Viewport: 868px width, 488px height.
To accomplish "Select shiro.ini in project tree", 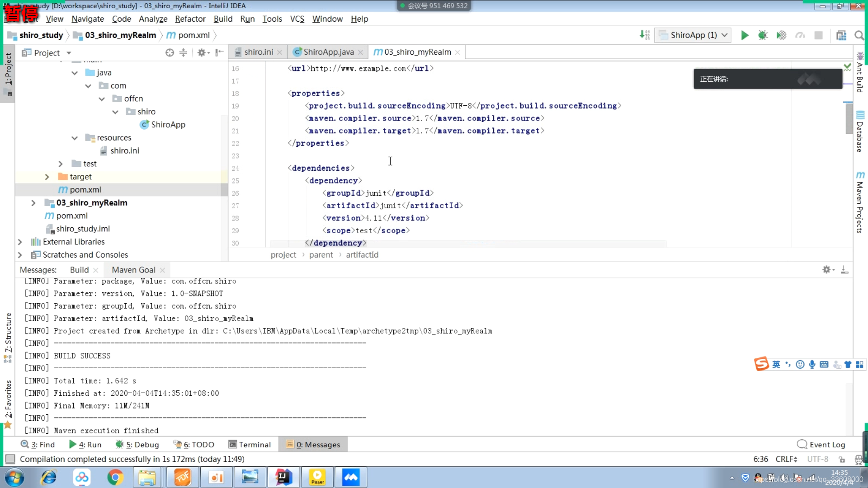I will click(x=119, y=151).
